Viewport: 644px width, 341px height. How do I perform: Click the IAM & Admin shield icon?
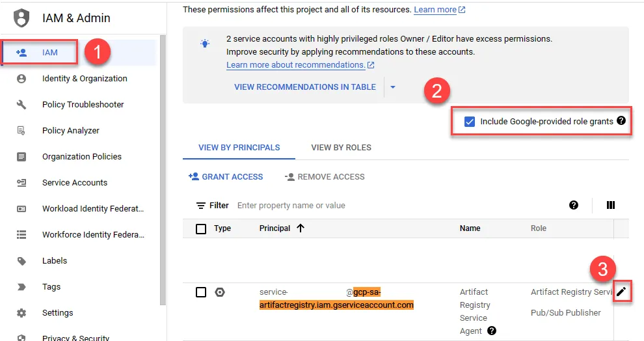[21, 18]
